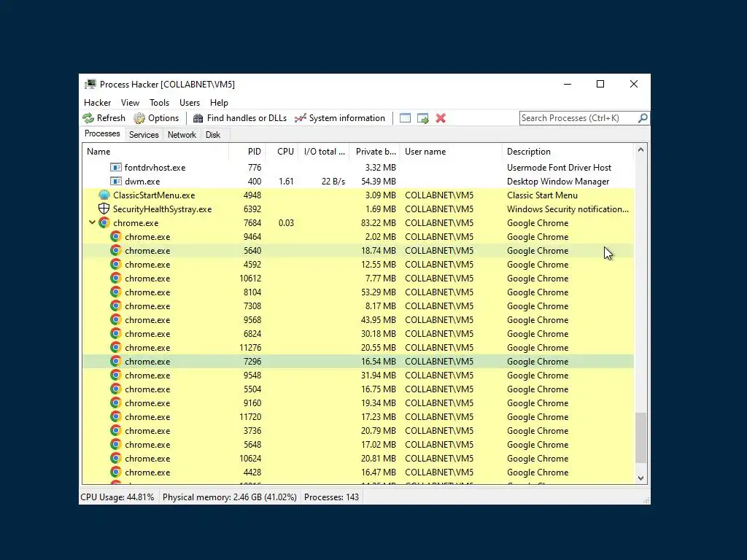Click the find window toolbar icon
The image size is (747, 560).
coord(405,118)
